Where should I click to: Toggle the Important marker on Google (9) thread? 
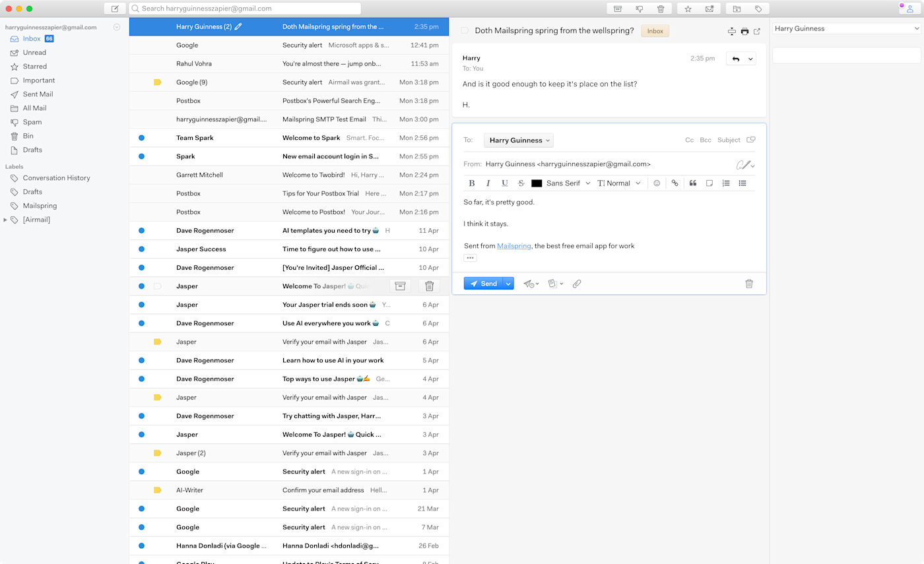pyautogui.click(x=157, y=82)
